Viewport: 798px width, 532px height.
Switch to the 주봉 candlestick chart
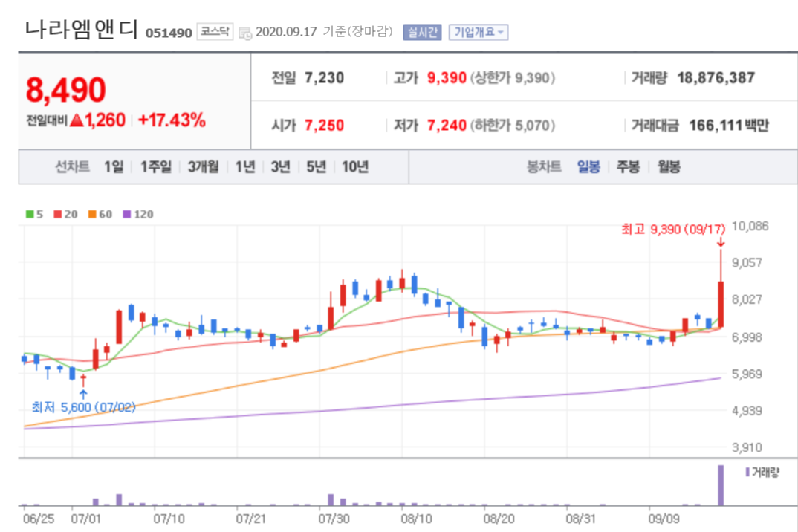click(628, 166)
